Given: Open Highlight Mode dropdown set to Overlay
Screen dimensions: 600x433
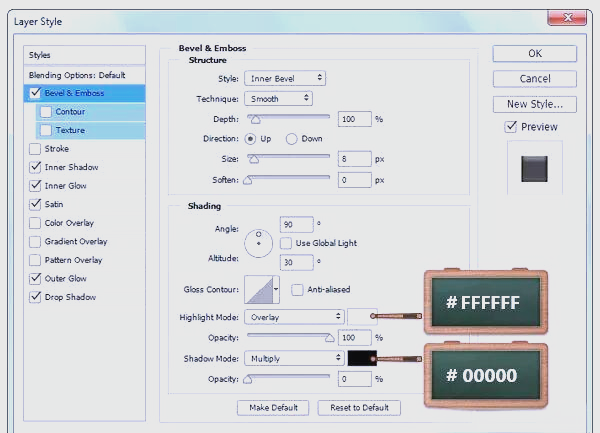Looking at the screenshot, I should click(294, 317).
